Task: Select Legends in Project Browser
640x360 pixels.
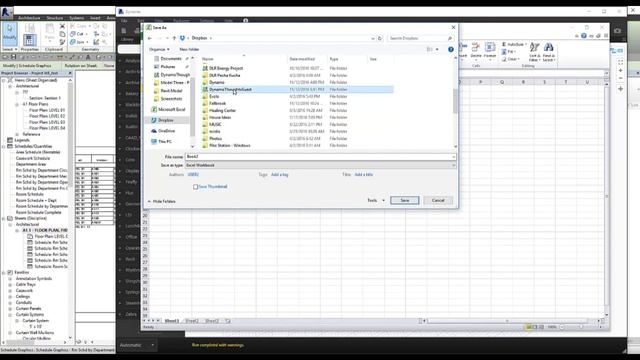Action: pos(22,140)
